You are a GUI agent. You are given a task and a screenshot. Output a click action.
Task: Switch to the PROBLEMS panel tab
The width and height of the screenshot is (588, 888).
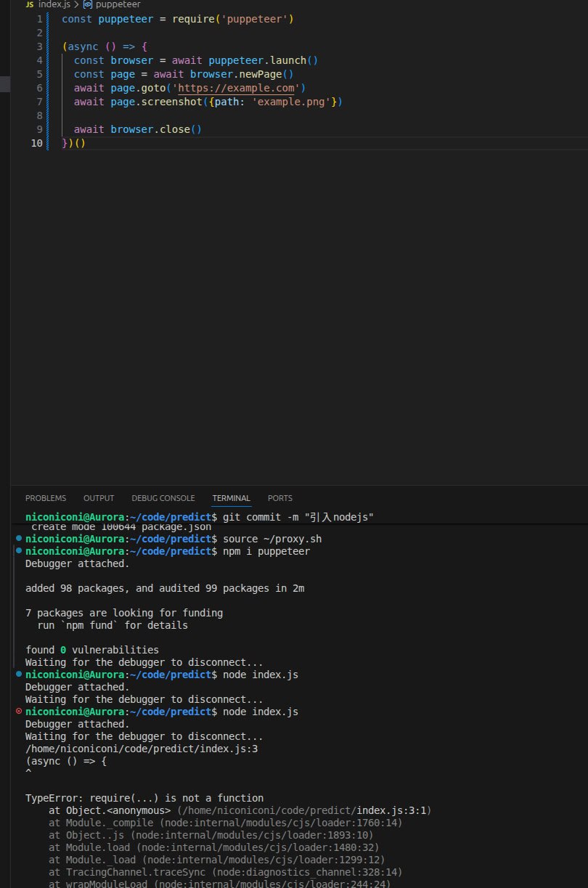point(45,498)
